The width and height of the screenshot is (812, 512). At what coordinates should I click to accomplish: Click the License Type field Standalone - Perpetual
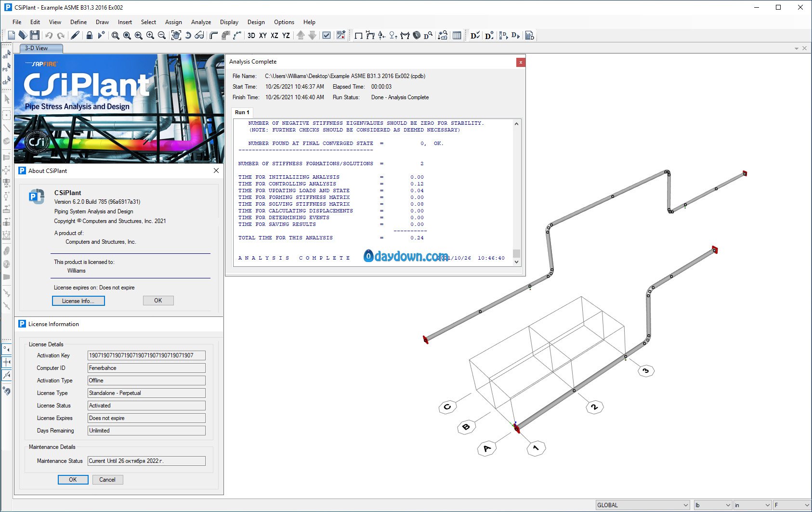point(146,393)
